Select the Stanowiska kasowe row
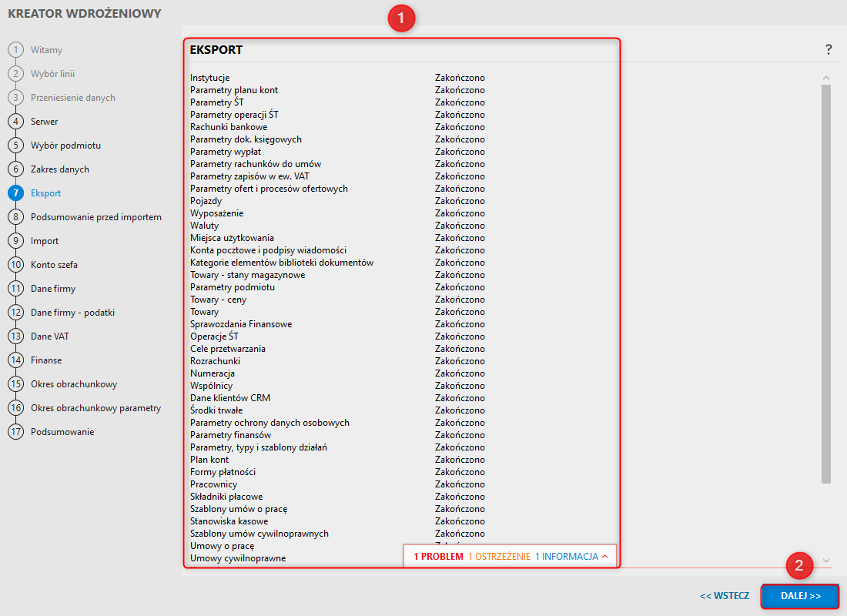The height and width of the screenshot is (616, 847). pyautogui.click(x=337, y=521)
